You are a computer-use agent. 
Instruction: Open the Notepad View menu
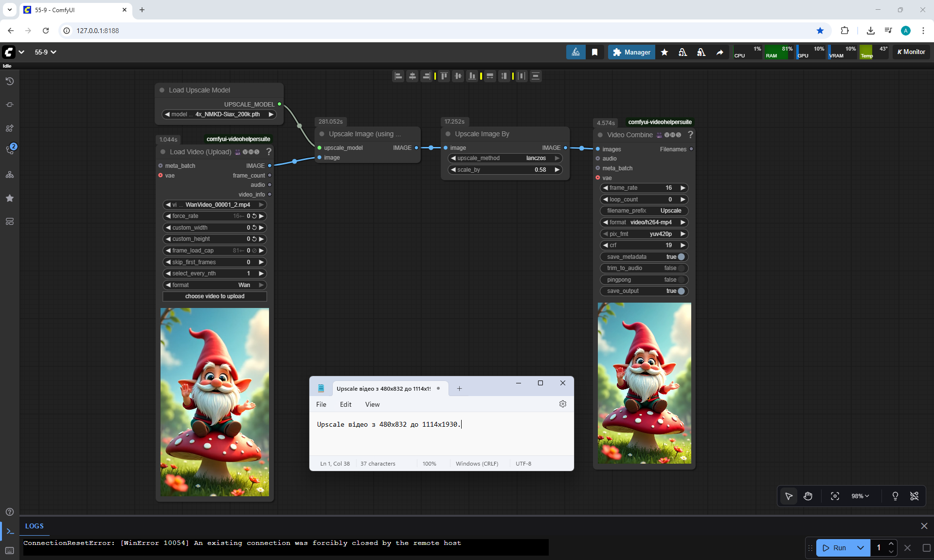[372, 404]
